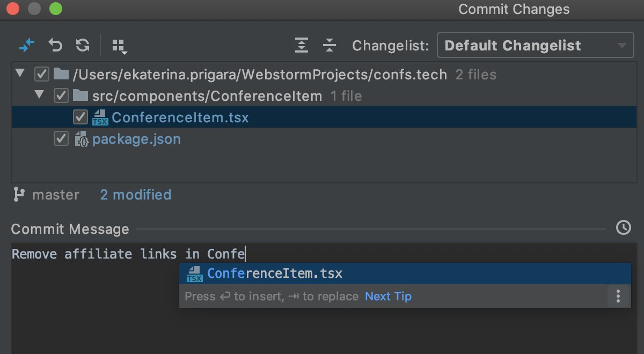The height and width of the screenshot is (354, 644).
Task: Click the Collapse All icon
Action: point(329,46)
